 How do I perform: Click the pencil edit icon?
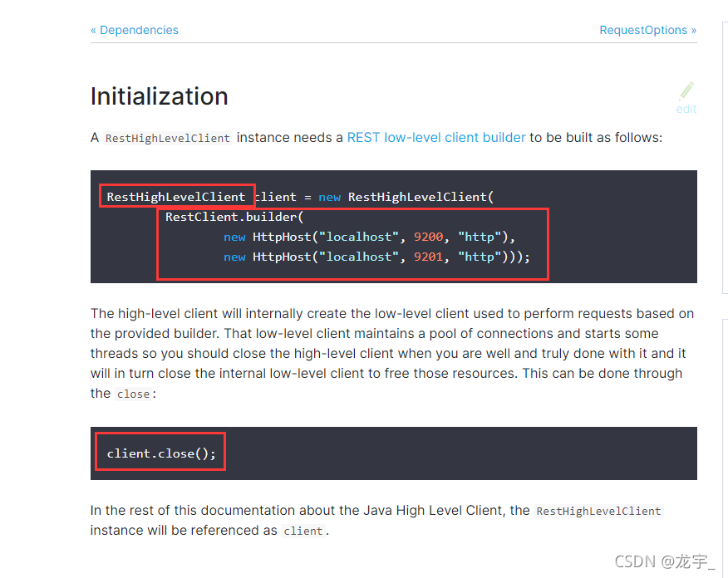point(686,91)
